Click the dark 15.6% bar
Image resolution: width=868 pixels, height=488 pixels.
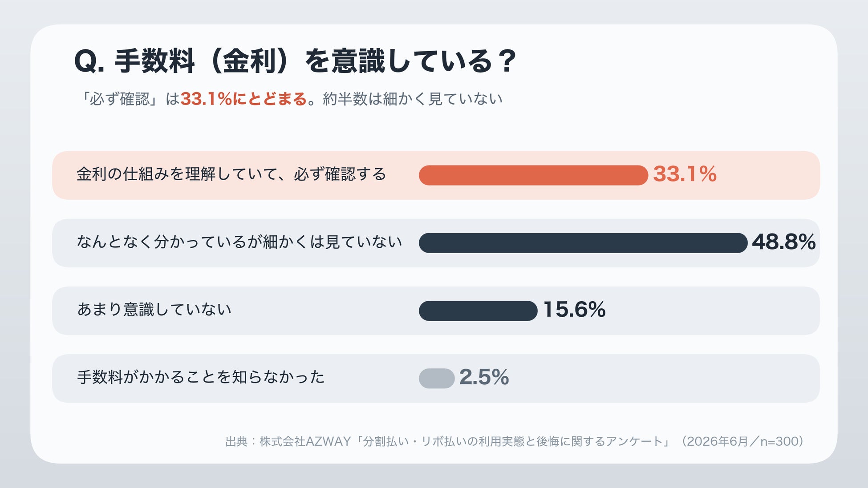[x=478, y=311]
